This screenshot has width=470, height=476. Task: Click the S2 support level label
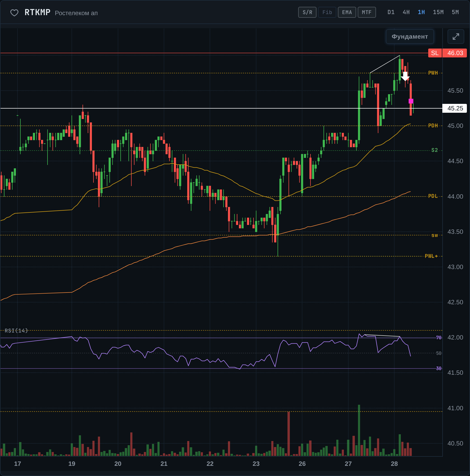point(434,150)
